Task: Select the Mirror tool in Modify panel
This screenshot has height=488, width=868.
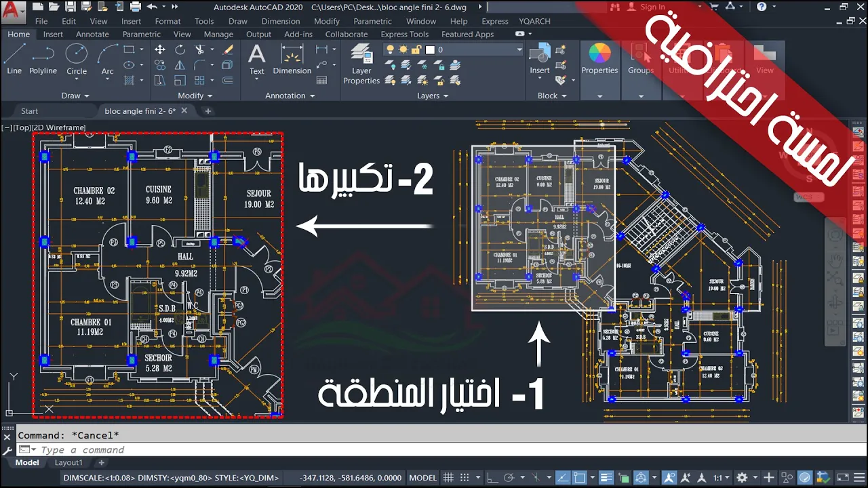Action: tap(180, 65)
